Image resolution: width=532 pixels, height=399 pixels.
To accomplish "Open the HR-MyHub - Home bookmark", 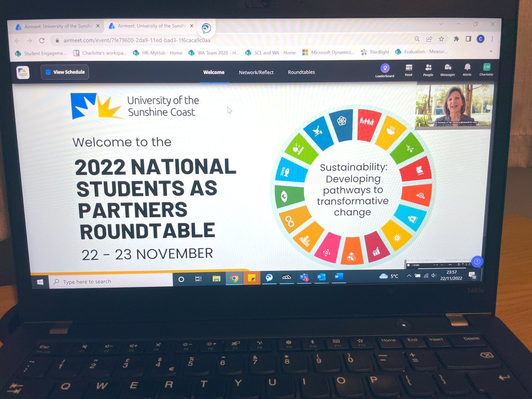I will click(x=157, y=53).
